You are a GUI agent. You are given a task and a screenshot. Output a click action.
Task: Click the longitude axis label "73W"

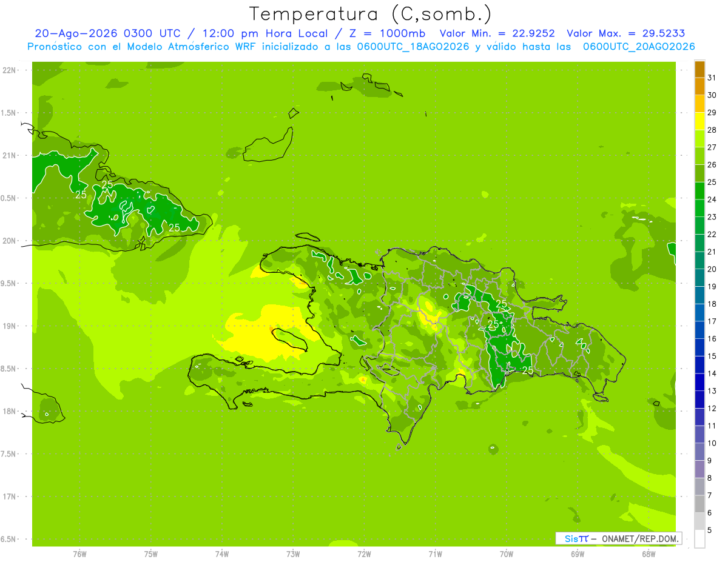tap(293, 554)
